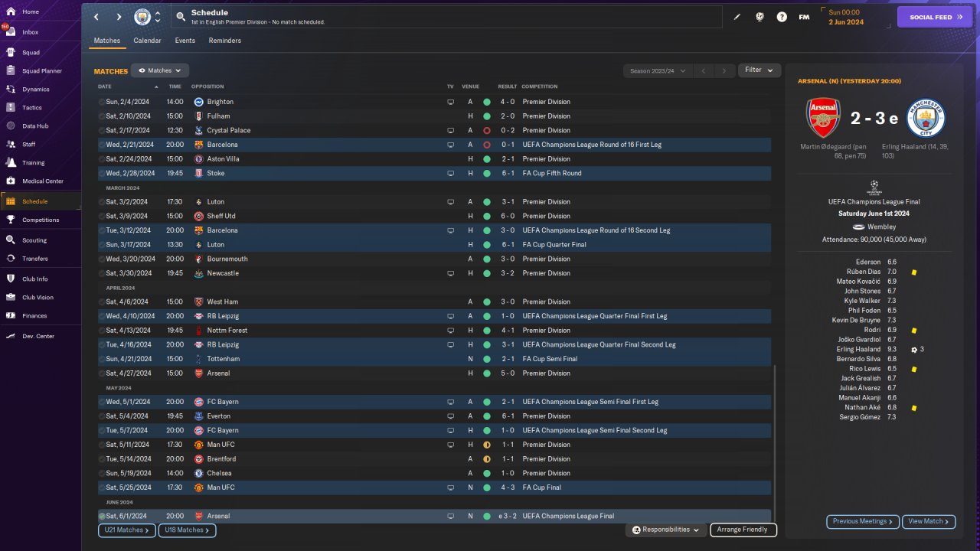The height and width of the screenshot is (551, 980).
Task: Sort matches by the Date column header
Action: (105, 86)
